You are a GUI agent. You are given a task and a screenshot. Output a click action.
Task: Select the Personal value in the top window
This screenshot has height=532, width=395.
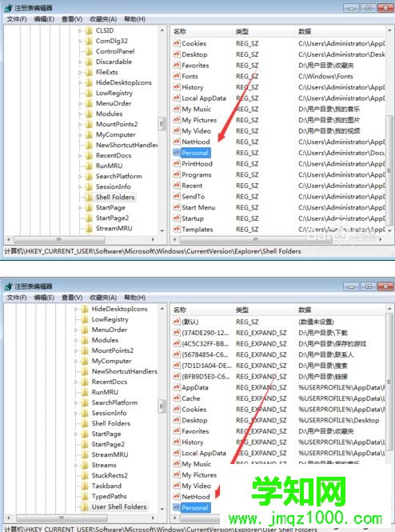pos(195,153)
